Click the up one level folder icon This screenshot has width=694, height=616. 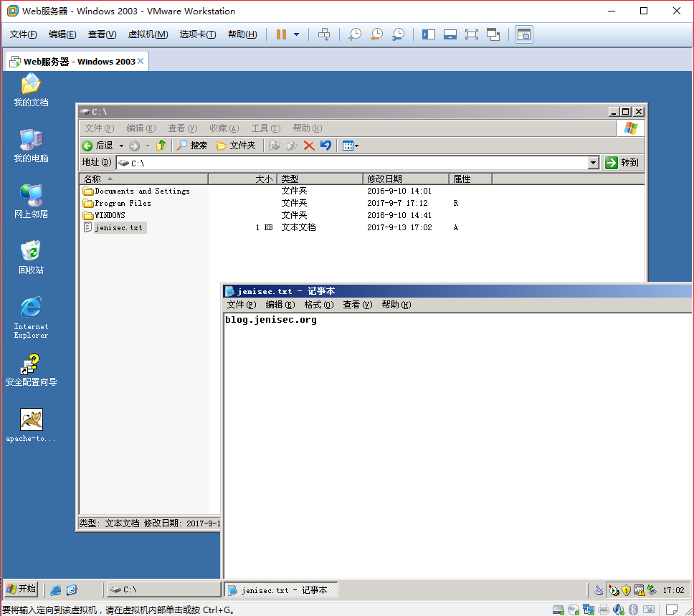pyautogui.click(x=161, y=146)
